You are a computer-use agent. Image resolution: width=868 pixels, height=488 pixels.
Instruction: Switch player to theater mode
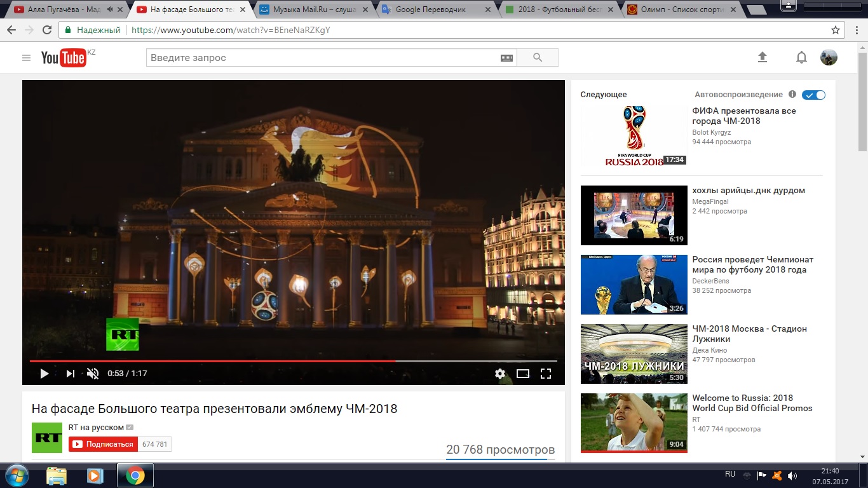(523, 374)
